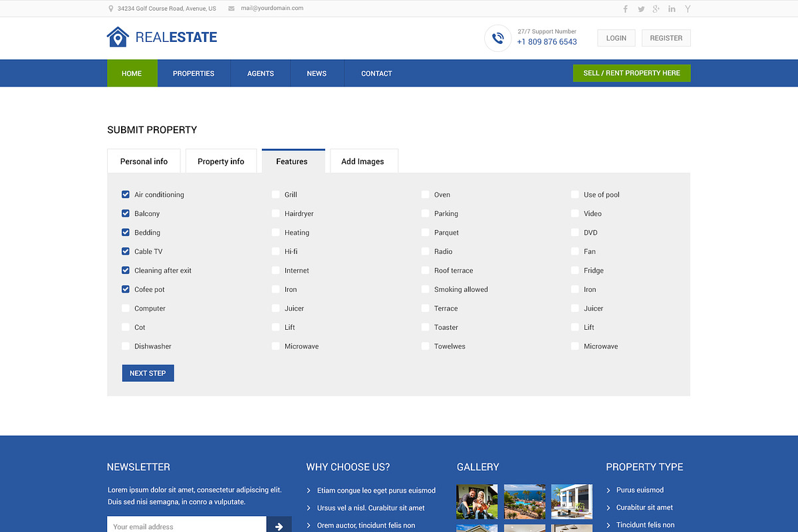The width and height of the screenshot is (798, 532).
Task: Enable Smoking allowed checkbox
Action: click(425, 289)
